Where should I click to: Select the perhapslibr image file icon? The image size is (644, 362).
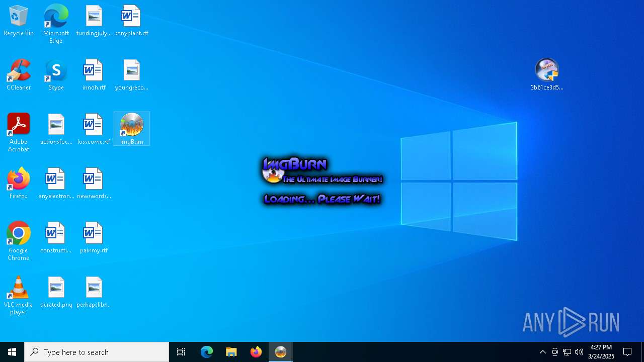94,293
